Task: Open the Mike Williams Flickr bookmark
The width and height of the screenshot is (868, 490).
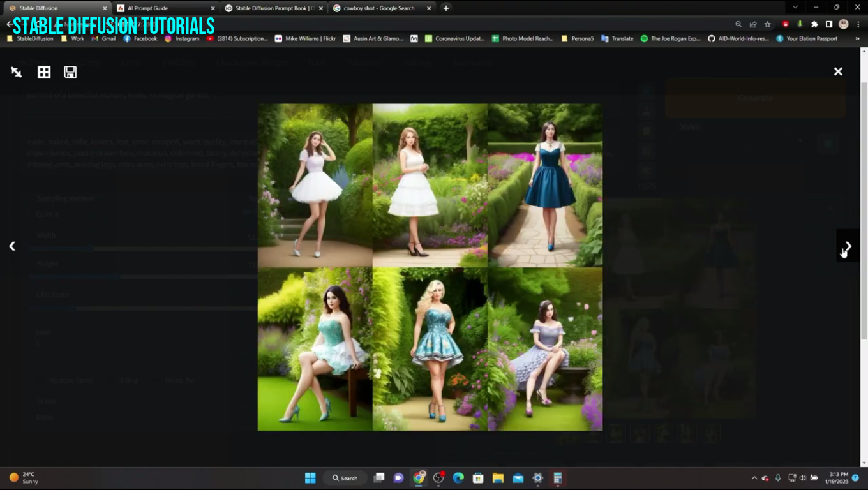Action: (305, 39)
